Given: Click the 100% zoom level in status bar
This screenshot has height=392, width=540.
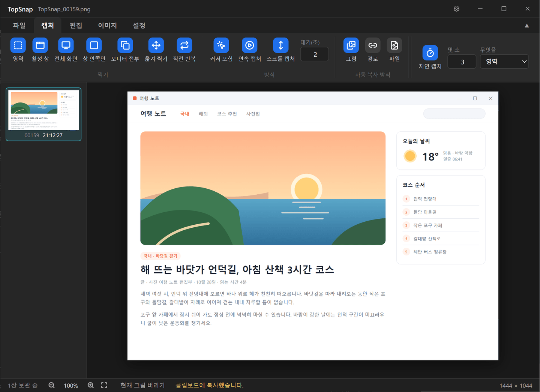Looking at the screenshot, I should [x=71, y=386].
